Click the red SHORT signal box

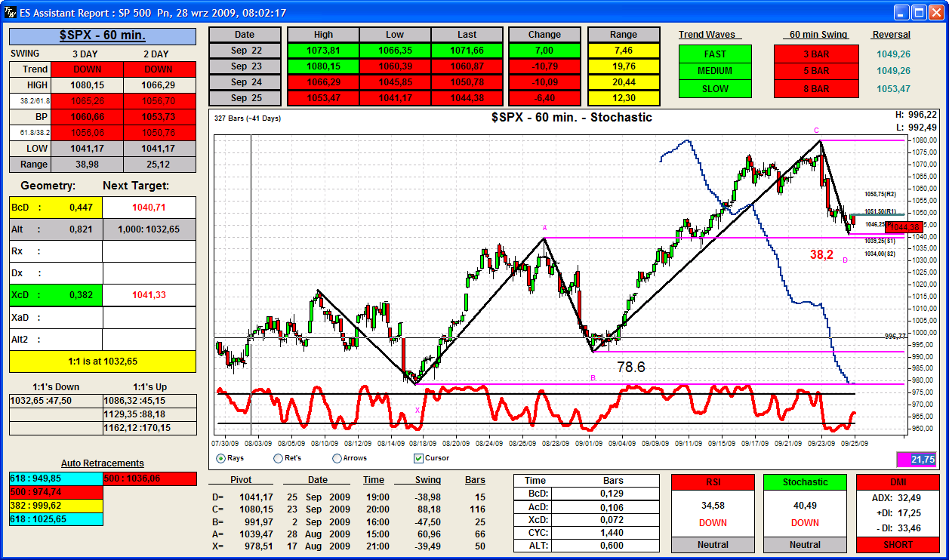pos(898,544)
